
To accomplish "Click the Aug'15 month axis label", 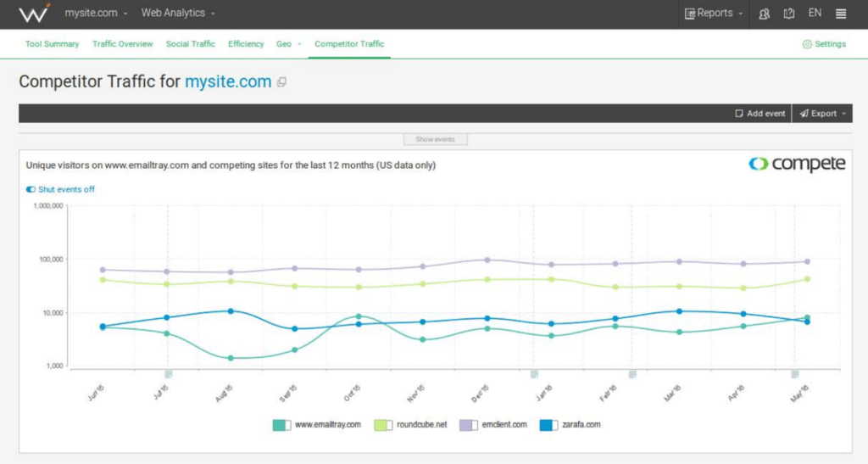I will (224, 394).
